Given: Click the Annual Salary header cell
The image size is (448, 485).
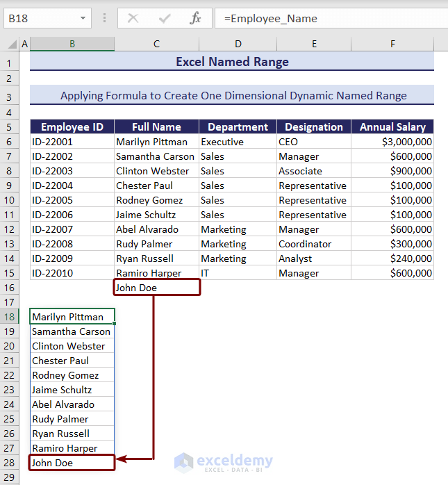Looking at the screenshot, I should click(392, 127).
